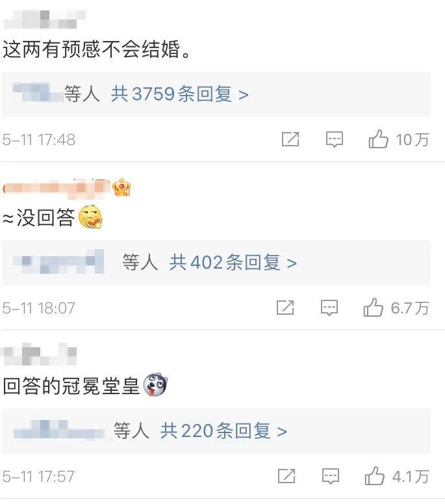Reply to the 5-11 17:57 comment

331,476
